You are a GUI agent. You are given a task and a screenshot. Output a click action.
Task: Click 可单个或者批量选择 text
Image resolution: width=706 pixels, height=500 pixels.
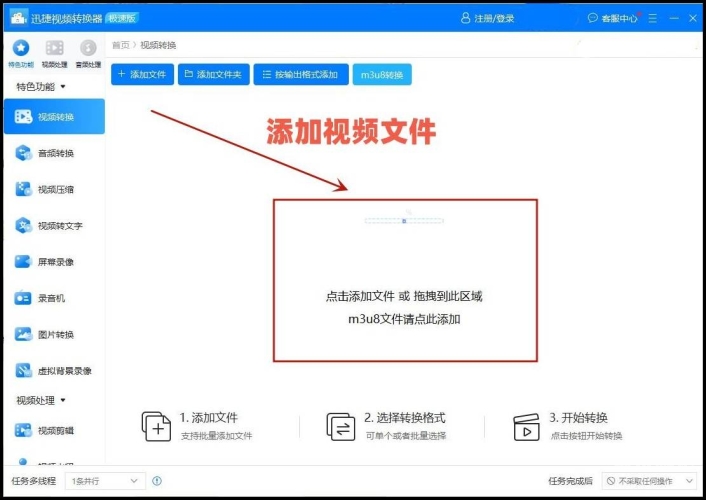(406, 436)
